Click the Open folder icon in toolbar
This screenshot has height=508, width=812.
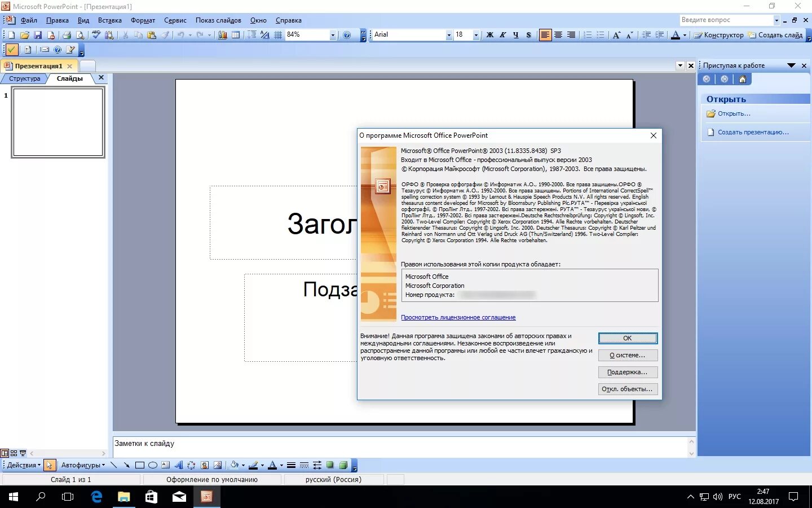pos(24,35)
